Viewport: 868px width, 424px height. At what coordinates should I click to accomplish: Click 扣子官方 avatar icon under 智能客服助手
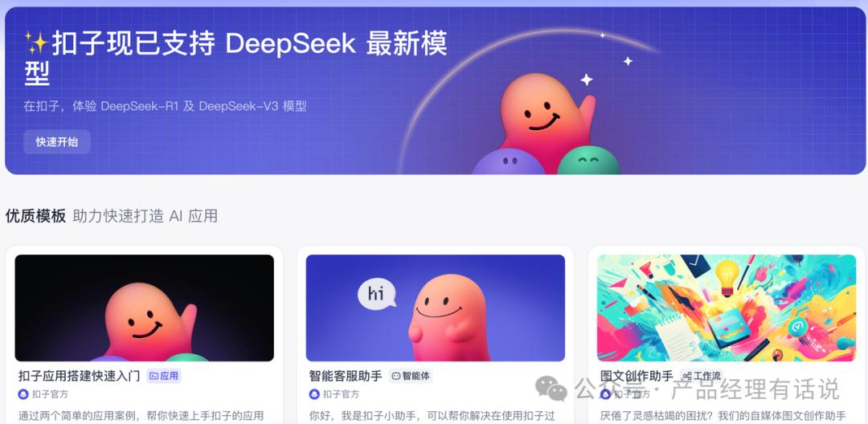point(314,394)
